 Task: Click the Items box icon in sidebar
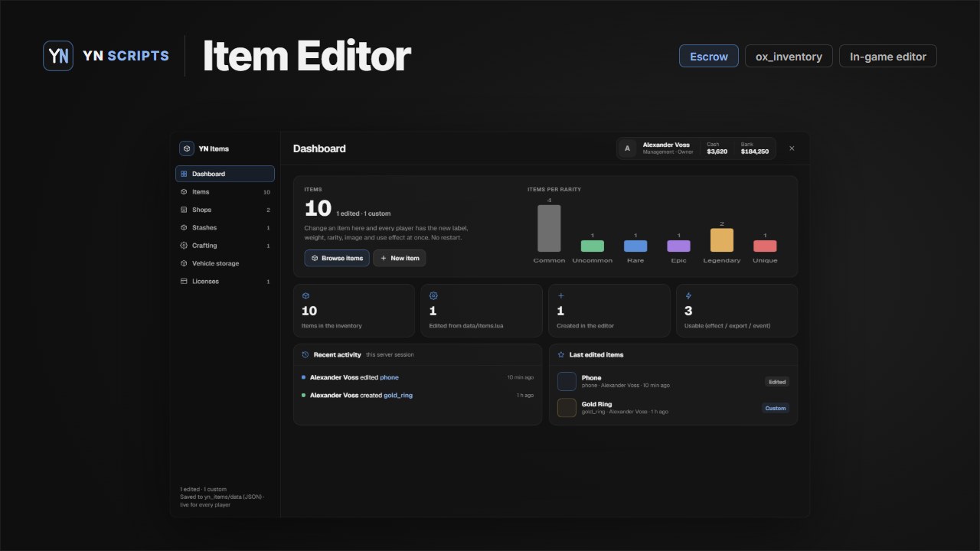coord(184,192)
